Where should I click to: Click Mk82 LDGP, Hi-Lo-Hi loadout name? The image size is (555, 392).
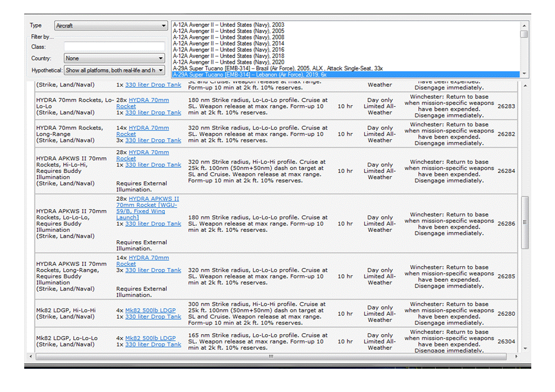click(66, 313)
